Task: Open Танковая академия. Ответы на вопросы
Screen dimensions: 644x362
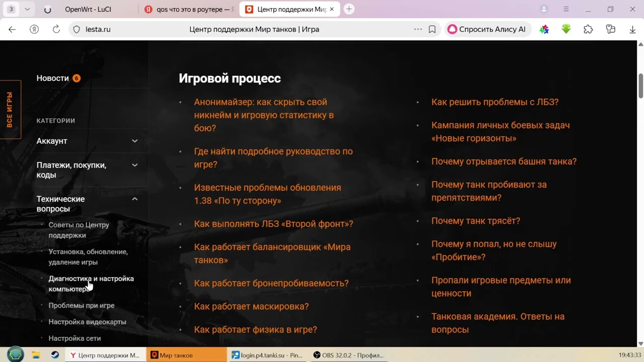Action: click(x=498, y=323)
